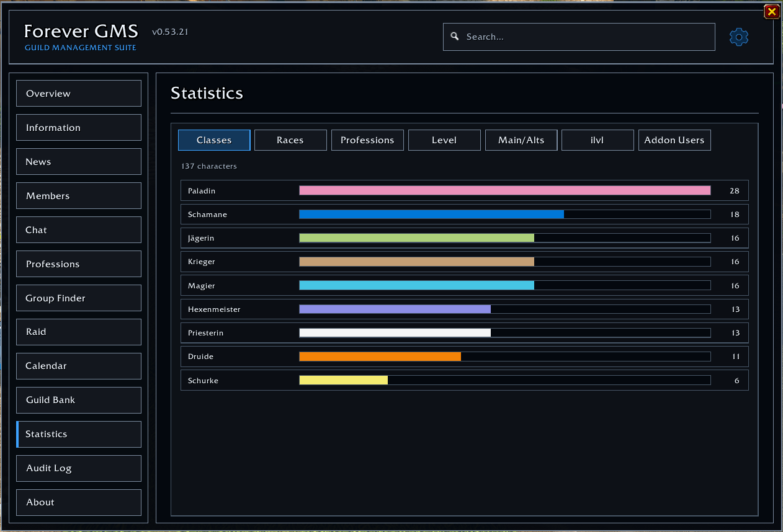
Task: Click the white Priesterin bar
Action: [x=395, y=333]
